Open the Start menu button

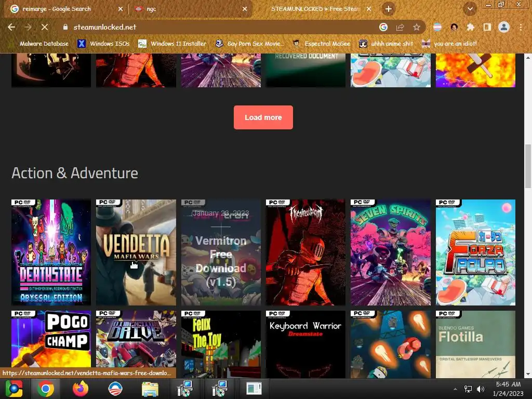pos(14,389)
